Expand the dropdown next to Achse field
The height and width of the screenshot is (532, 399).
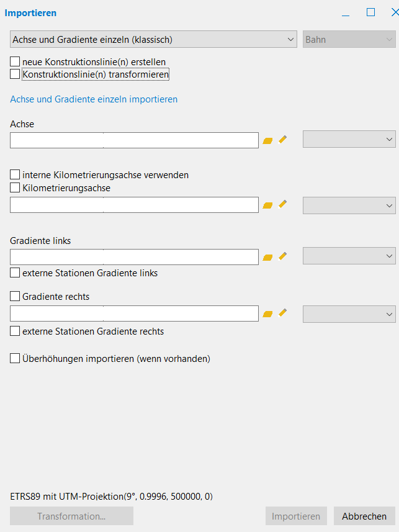[x=349, y=140]
